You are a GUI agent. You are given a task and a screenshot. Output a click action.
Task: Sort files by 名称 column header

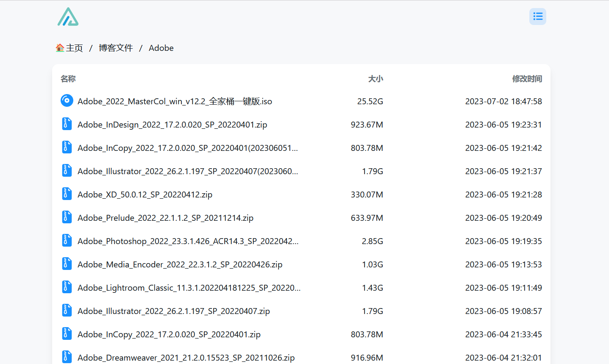pyautogui.click(x=68, y=79)
